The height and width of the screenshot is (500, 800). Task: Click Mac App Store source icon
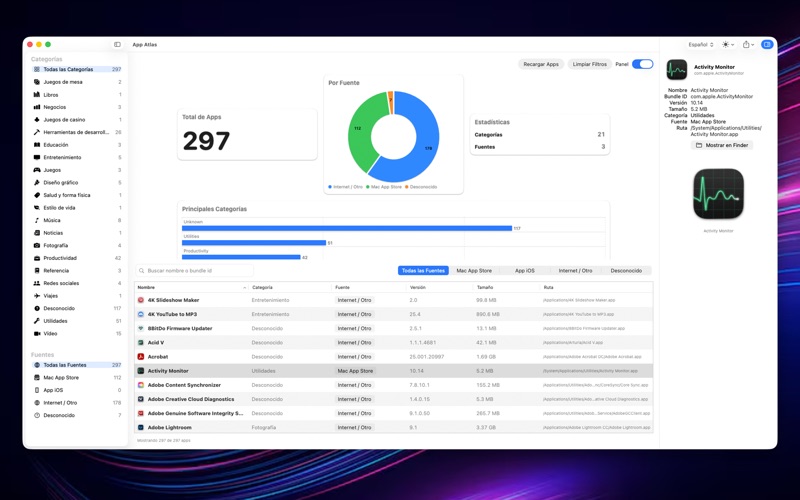37,378
